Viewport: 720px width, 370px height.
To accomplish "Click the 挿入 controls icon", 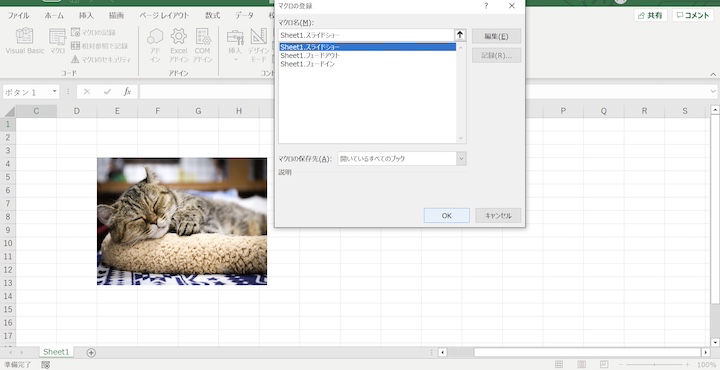I will pos(235,45).
